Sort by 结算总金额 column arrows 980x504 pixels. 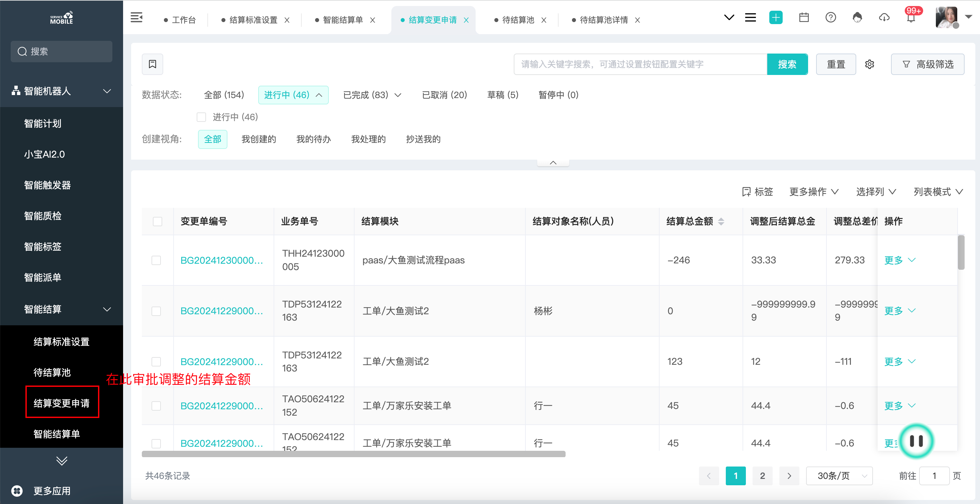[x=721, y=222]
